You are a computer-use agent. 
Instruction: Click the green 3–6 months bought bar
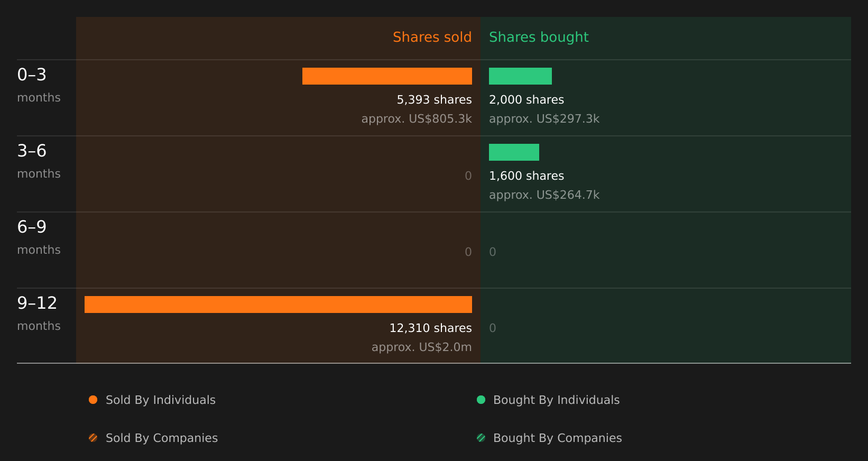514,152
